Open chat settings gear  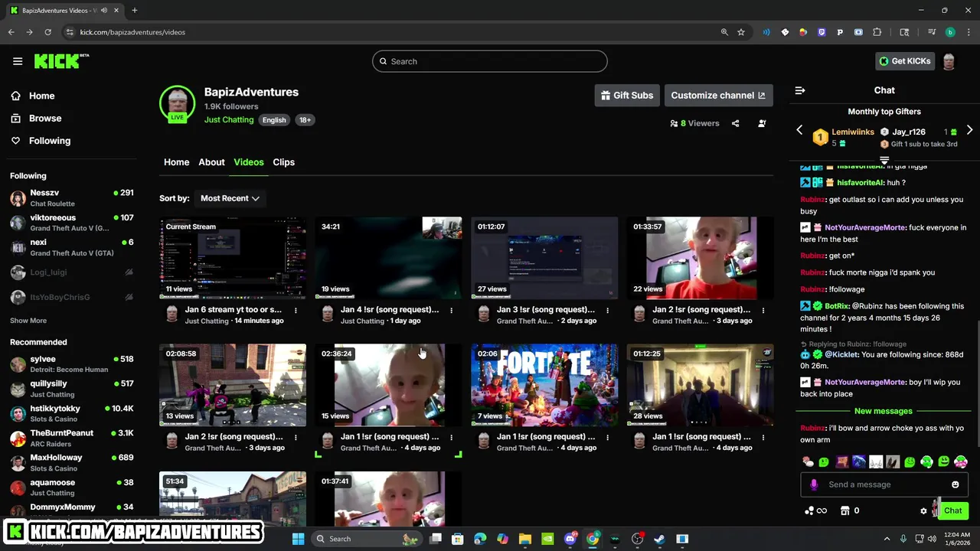coord(923,510)
